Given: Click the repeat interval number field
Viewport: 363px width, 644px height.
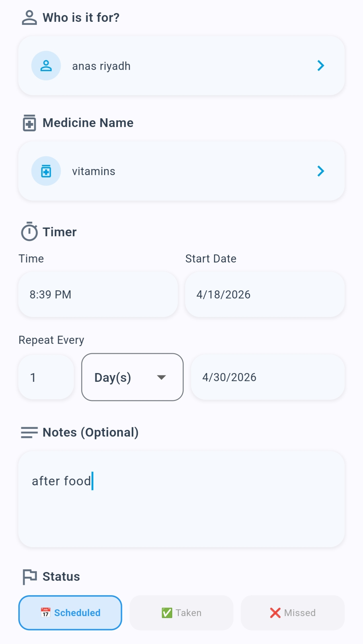Looking at the screenshot, I should click(x=46, y=377).
